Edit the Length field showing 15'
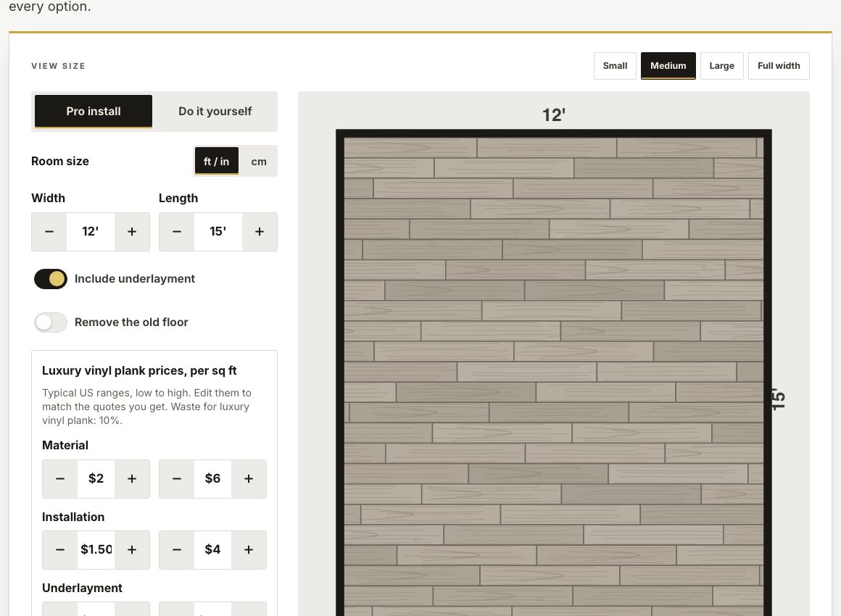 pos(217,232)
